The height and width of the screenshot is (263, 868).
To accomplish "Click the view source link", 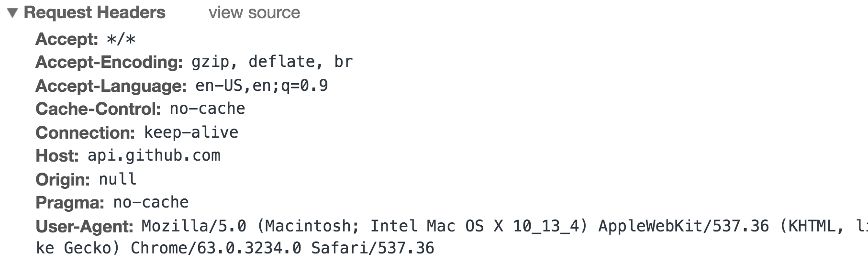I will [254, 12].
